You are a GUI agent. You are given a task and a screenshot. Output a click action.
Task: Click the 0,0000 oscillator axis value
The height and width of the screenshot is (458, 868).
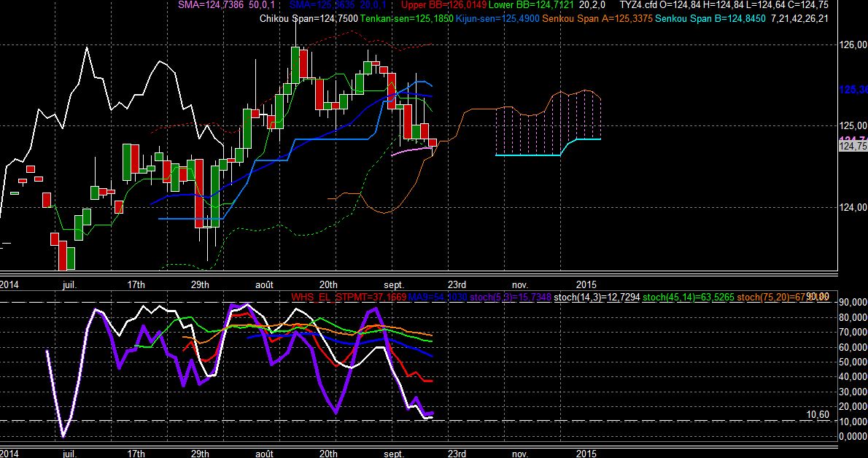pos(853,436)
